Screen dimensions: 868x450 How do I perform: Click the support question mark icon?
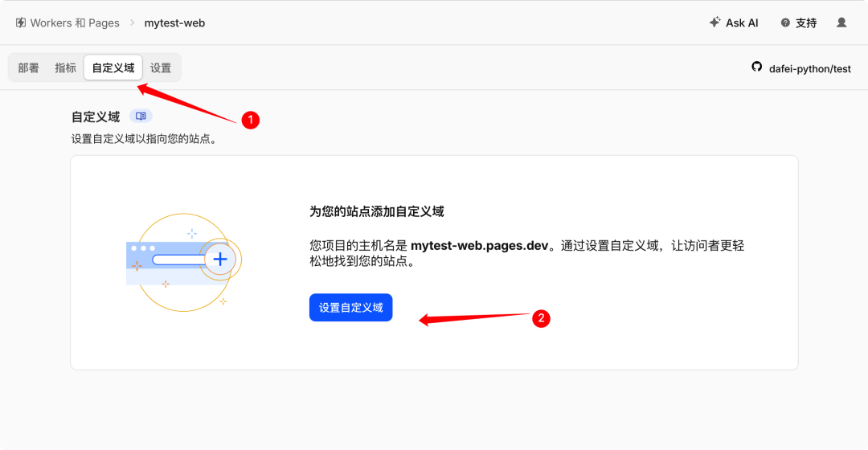tap(785, 22)
